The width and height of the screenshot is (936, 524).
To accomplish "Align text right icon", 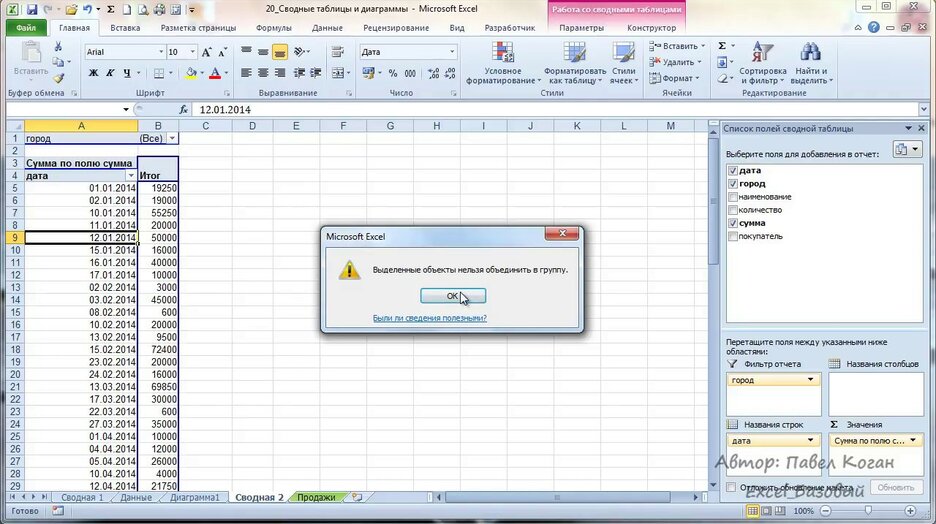I will (x=279, y=73).
